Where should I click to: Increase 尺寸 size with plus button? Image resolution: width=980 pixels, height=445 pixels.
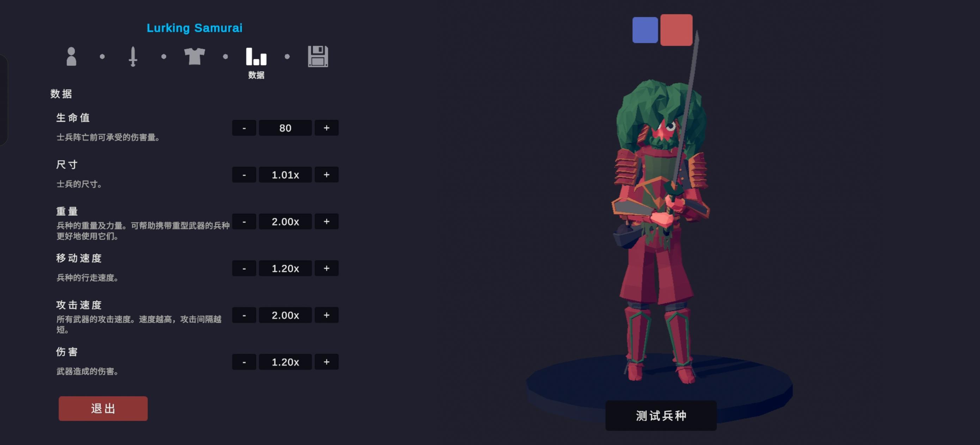[326, 174]
